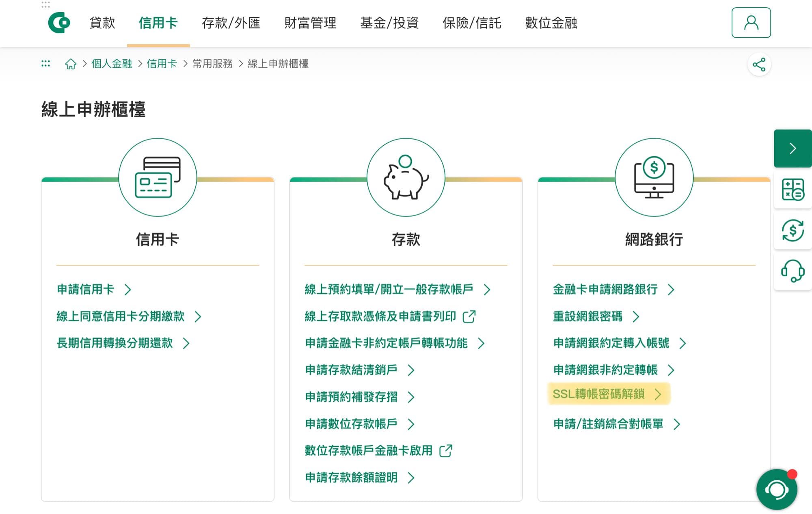Click the home icon in the breadcrumb
The width and height of the screenshot is (812, 514).
[71, 64]
